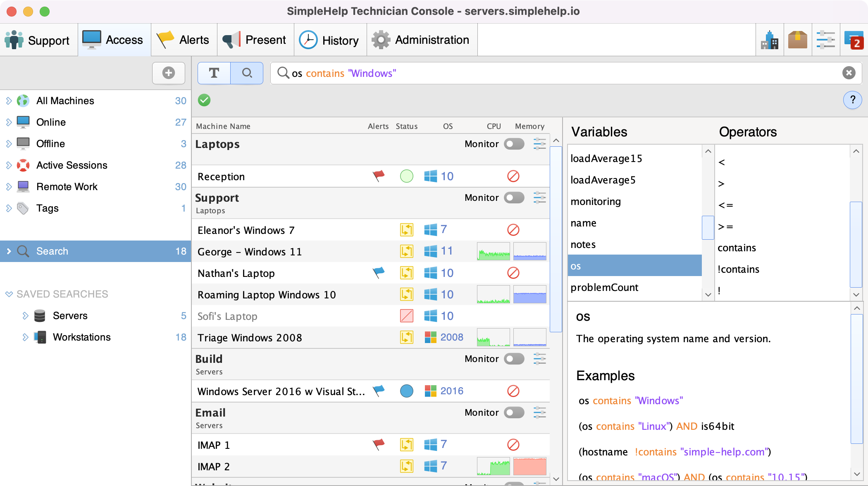Click the blue status circle on Windows Server 2016
868x486 pixels.
tap(407, 391)
